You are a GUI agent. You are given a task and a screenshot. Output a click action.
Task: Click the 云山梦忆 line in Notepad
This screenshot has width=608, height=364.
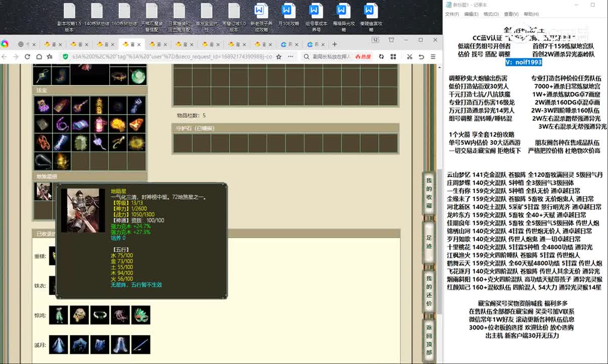(525, 175)
